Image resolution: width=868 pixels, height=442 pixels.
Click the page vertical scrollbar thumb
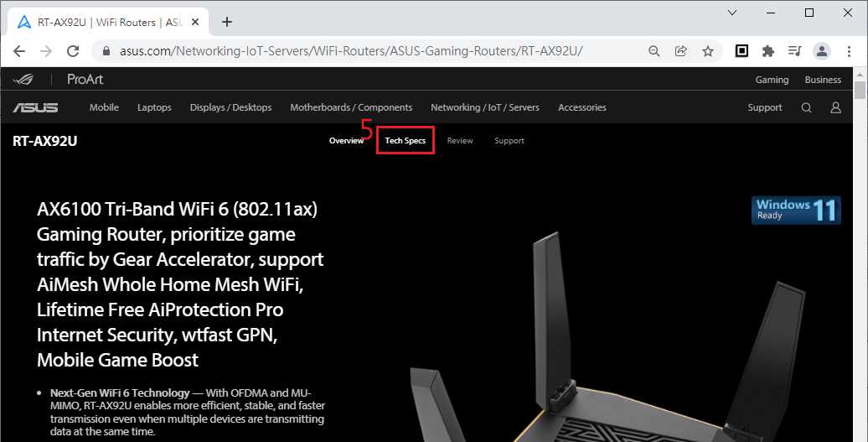860,90
